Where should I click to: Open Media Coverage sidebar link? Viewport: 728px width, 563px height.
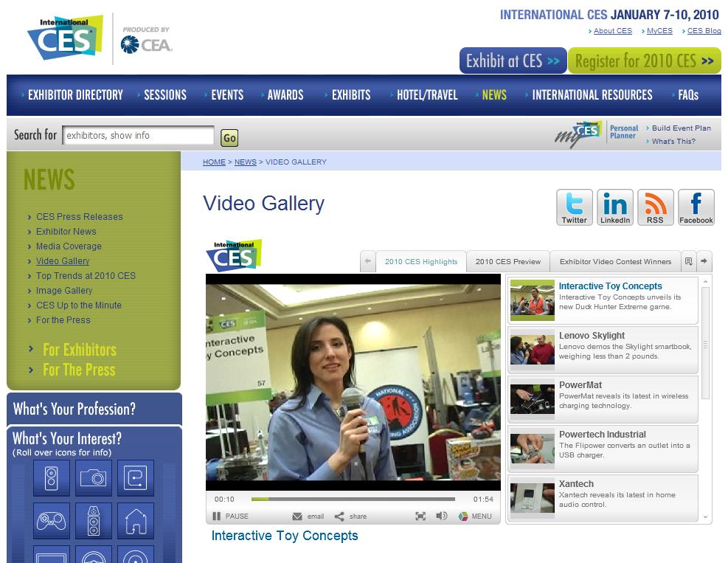point(69,246)
